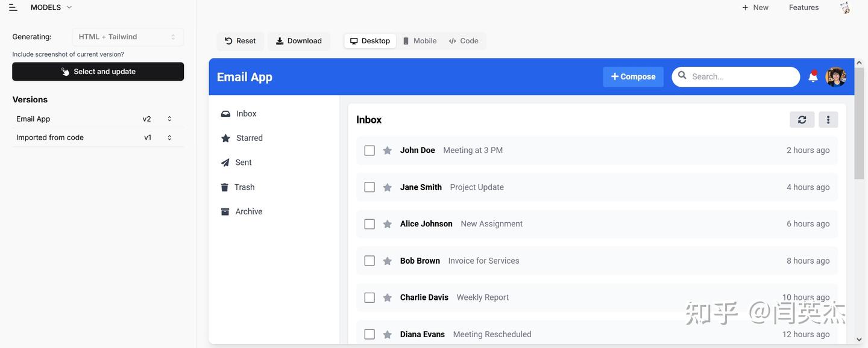Star the John Doe email
The height and width of the screenshot is (348, 868).
pyautogui.click(x=388, y=151)
